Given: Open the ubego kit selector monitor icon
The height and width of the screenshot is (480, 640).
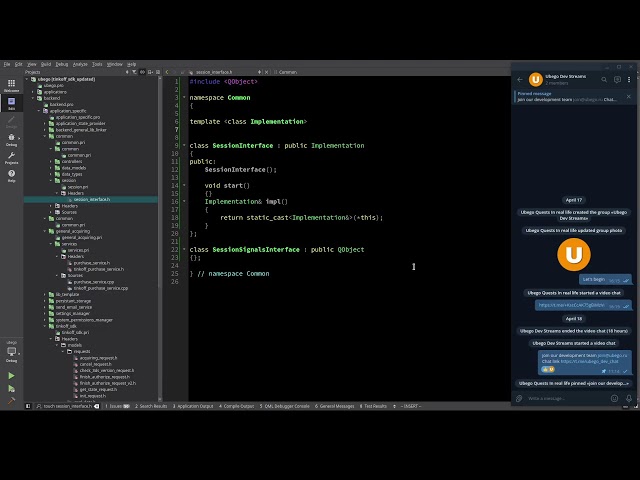Looking at the screenshot, I should 11,352.
